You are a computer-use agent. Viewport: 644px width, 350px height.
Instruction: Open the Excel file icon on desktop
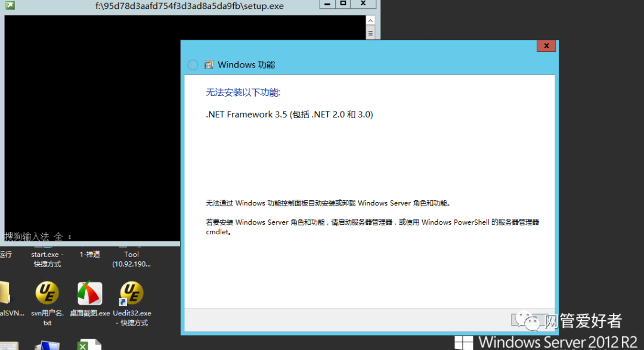pos(89,345)
